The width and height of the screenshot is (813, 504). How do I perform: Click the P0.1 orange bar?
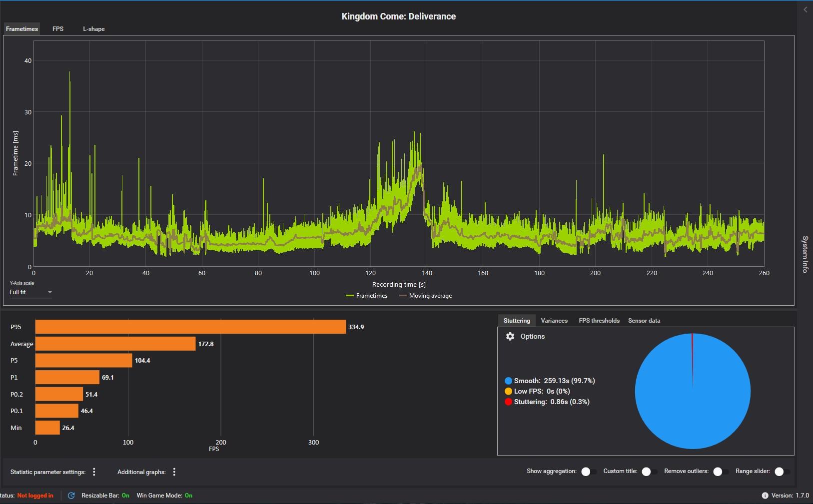(57, 411)
